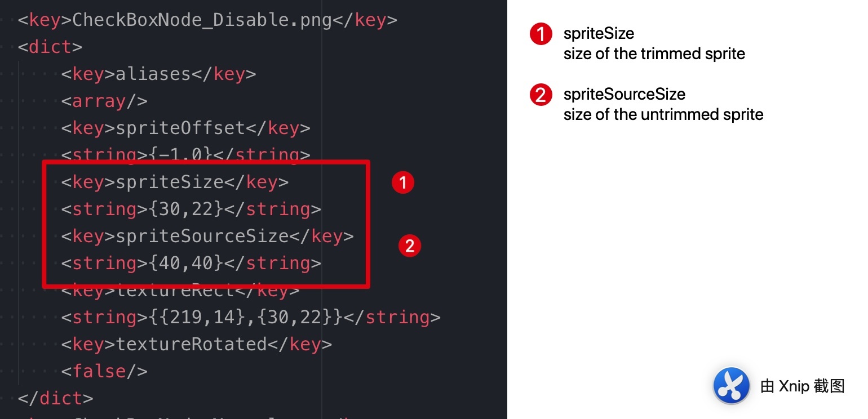868x419 pixels.
Task: Click the 'size of the untrimmed sprite' description
Action: pos(663,114)
